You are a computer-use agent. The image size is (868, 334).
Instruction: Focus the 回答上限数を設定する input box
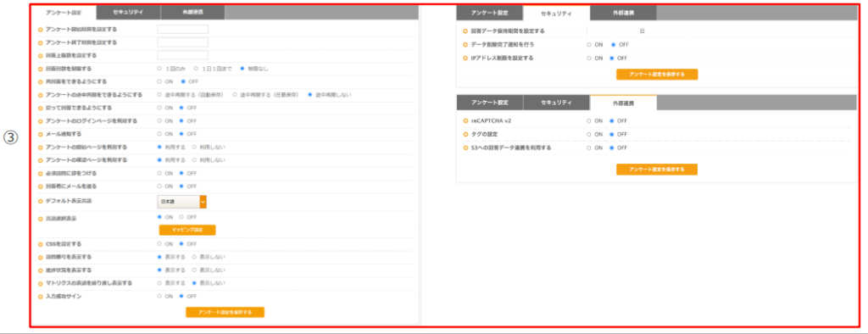[183, 55]
